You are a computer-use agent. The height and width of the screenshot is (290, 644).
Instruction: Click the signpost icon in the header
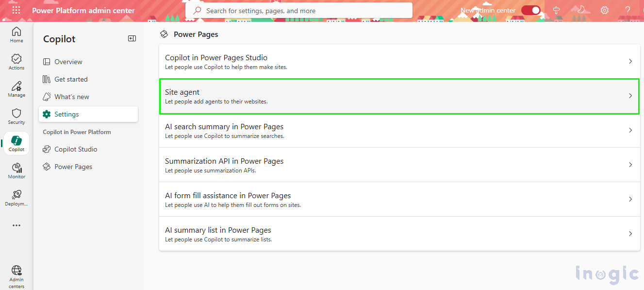click(x=557, y=10)
